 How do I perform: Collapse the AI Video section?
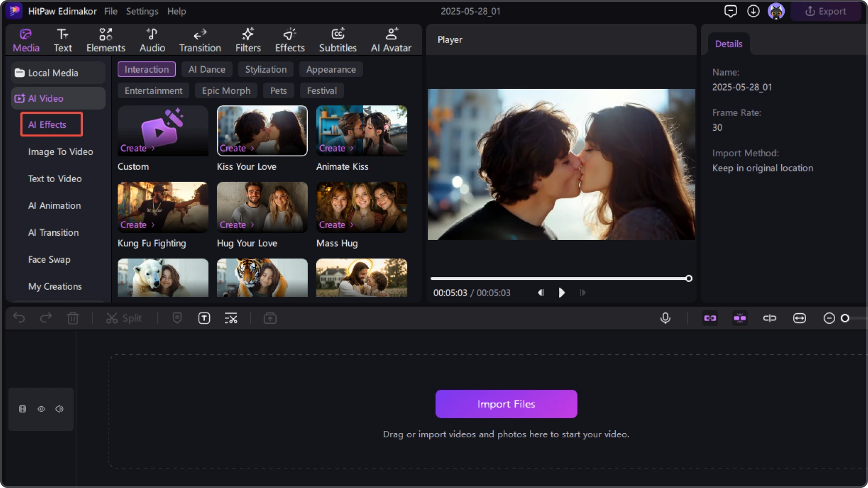click(58, 98)
